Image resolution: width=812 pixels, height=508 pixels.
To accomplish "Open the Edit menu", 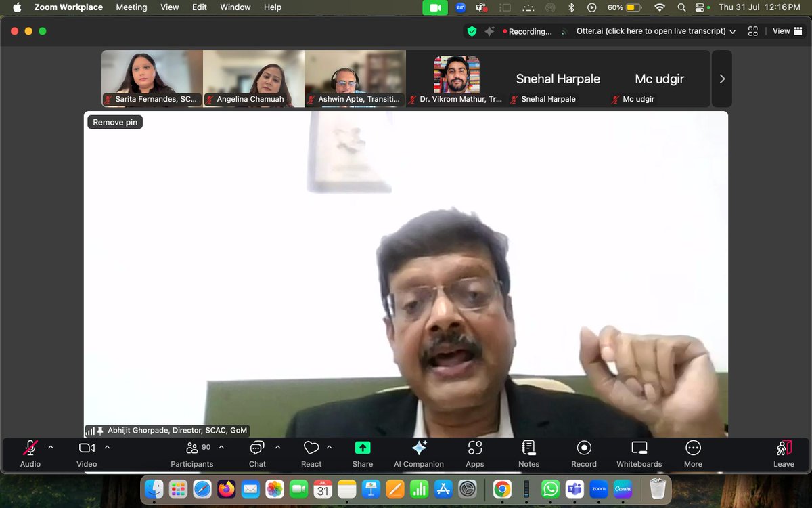I will 200,7.
